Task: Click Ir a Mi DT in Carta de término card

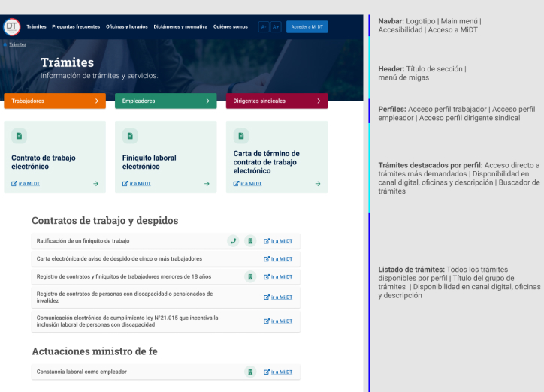Action: [x=248, y=184]
